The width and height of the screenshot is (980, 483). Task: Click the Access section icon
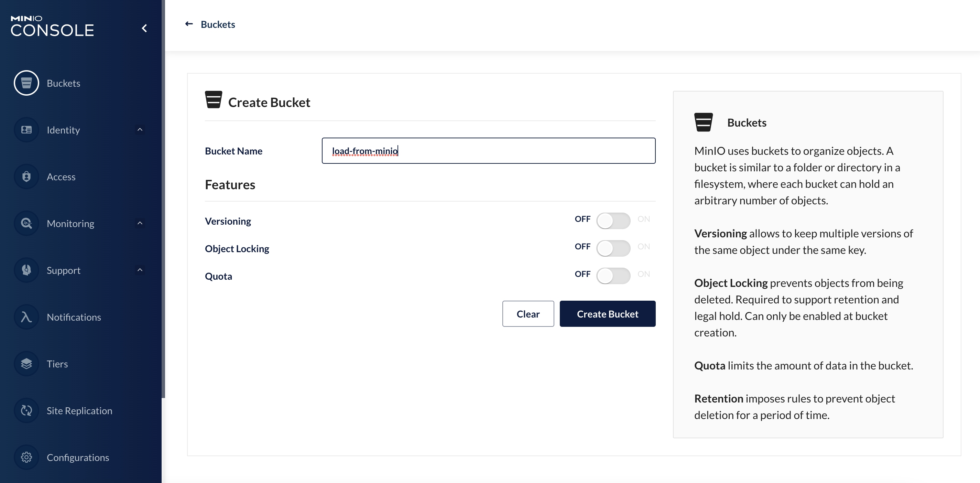(25, 176)
